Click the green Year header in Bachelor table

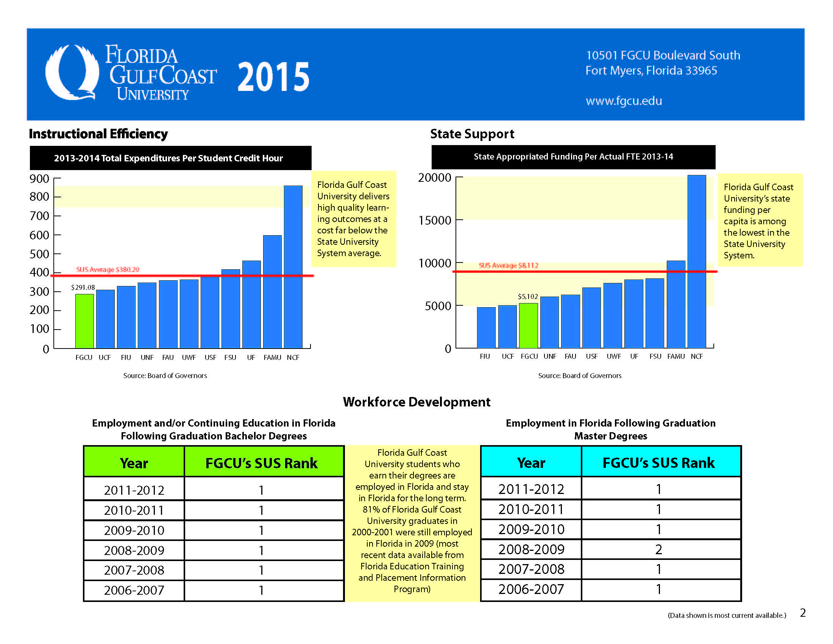tap(134, 463)
